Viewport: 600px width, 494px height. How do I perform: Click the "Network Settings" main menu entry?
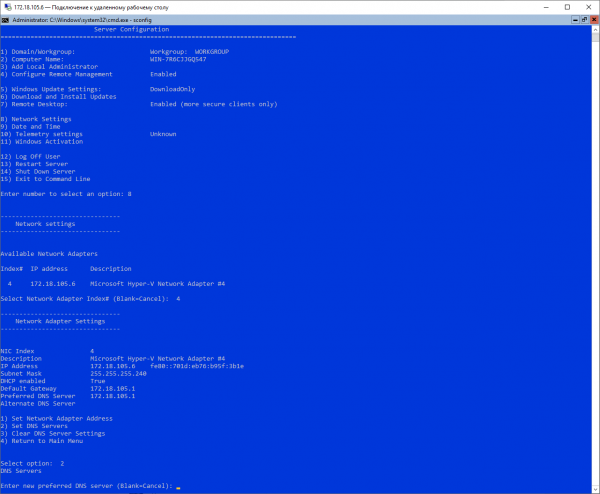tap(40, 118)
